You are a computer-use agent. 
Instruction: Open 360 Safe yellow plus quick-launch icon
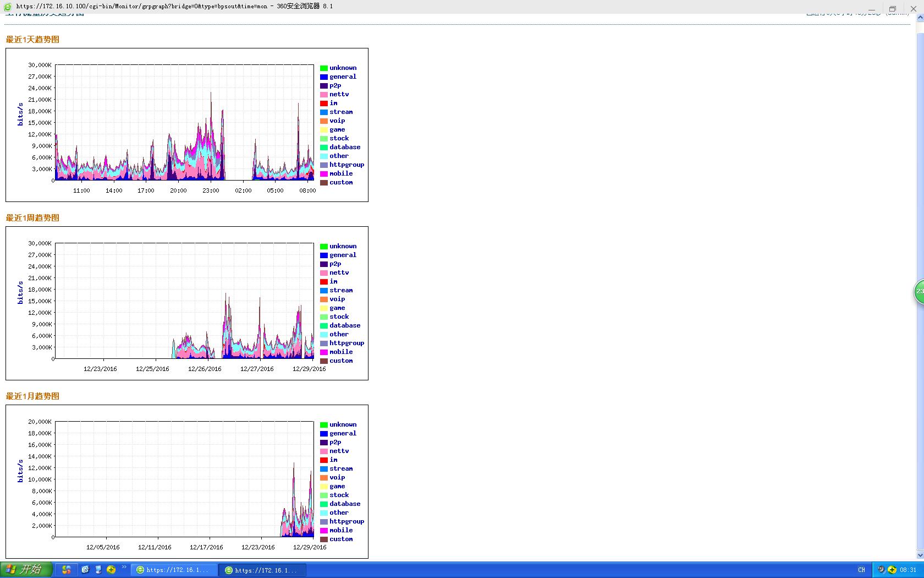(x=111, y=570)
